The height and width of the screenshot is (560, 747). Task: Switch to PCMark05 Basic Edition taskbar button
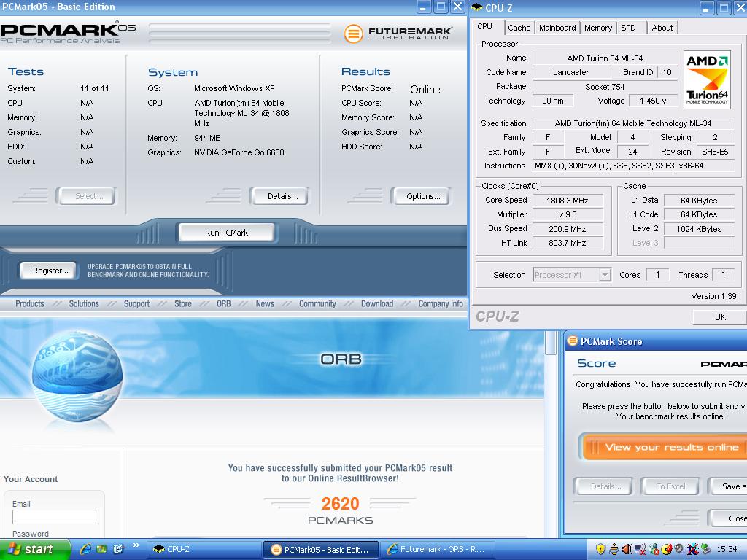tap(321, 550)
